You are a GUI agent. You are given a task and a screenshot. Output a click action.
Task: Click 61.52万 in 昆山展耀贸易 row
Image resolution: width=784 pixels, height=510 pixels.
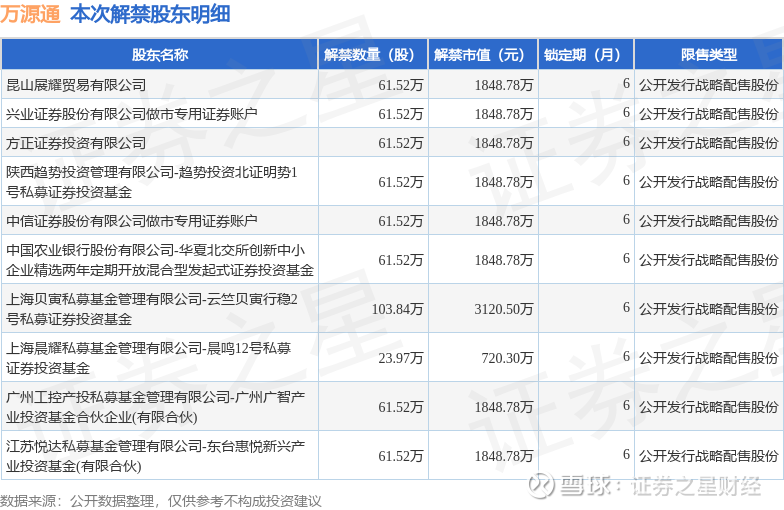point(401,85)
